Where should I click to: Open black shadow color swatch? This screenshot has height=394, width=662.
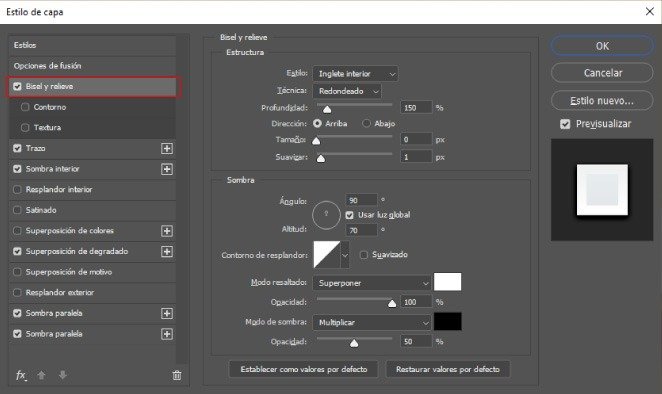pos(448,322)
